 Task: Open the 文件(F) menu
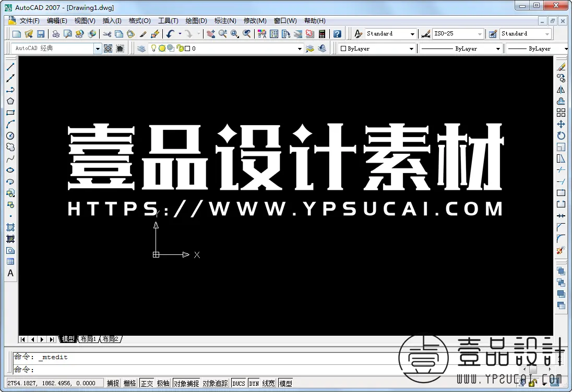[30, 21]
